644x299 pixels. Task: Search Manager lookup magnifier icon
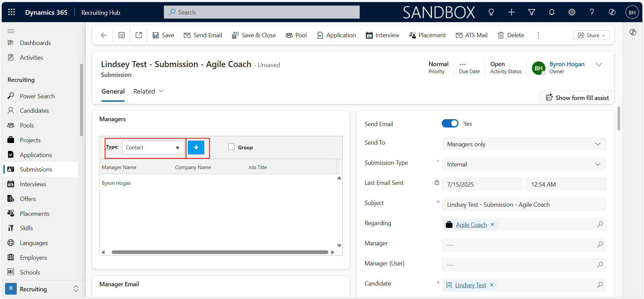point(600,245)
